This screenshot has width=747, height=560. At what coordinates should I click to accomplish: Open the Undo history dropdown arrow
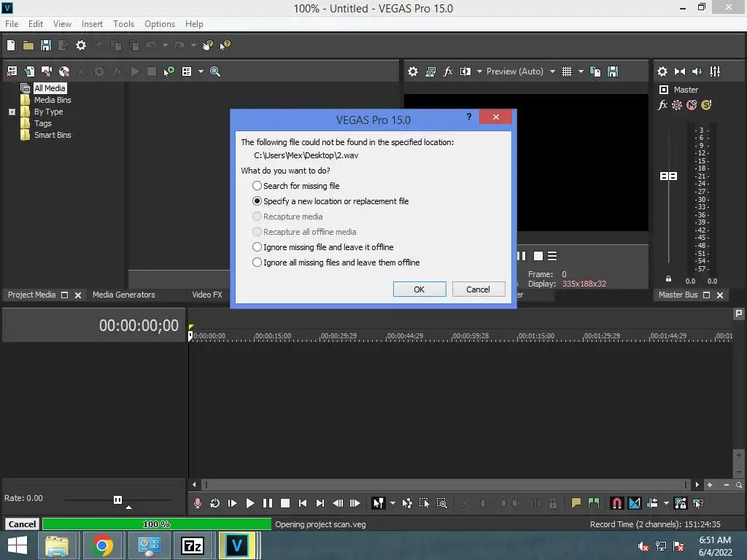[165, 45]
